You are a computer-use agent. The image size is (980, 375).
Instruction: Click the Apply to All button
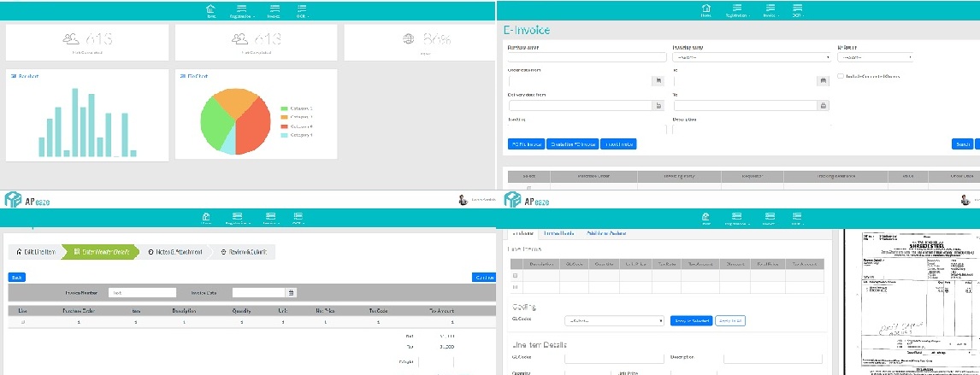click(x=730, y=320)
